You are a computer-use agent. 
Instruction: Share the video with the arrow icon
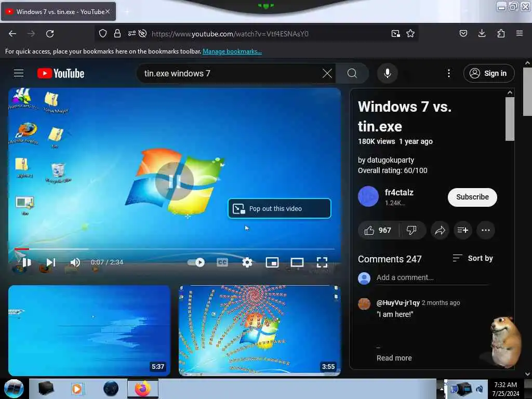(x=440, y=230)
